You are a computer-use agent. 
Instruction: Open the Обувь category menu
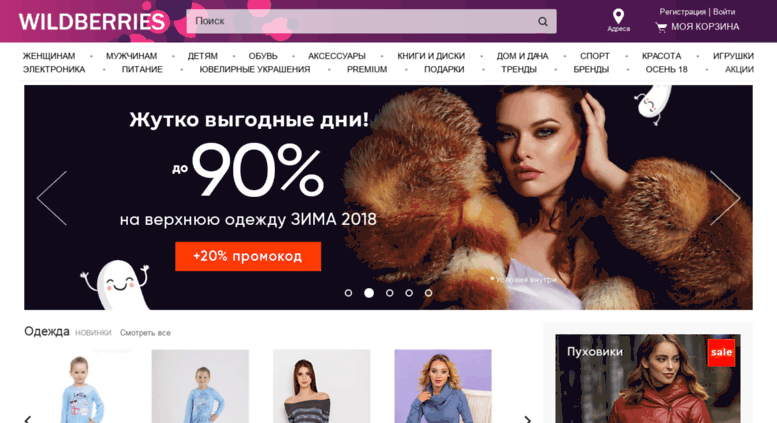click(263, 56)
